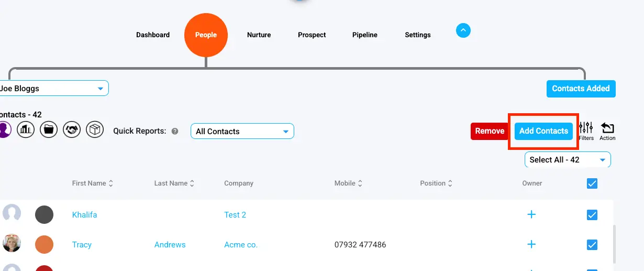Toggle the header select-all checkbox
The width and height of the screenshot is (644, 271).
(x=592, y=183)
